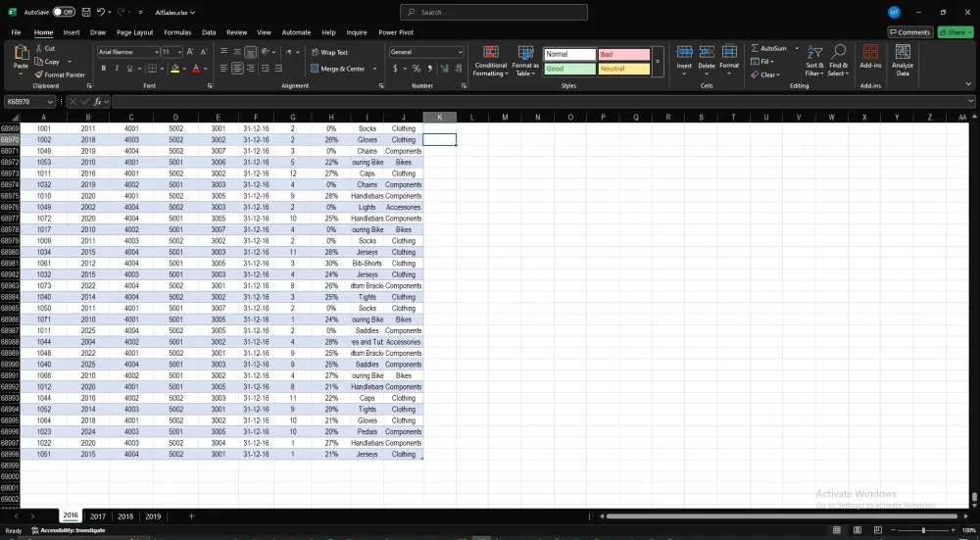
Task: Open the font size dropdown
Action: (x=179, y=52)
